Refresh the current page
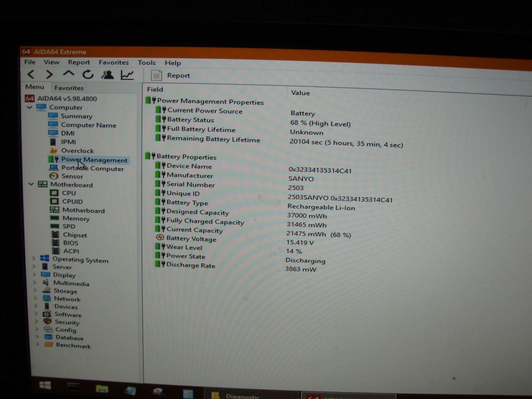Image resolution: width=532 pixels, height=399 pixels. point(88,74)
